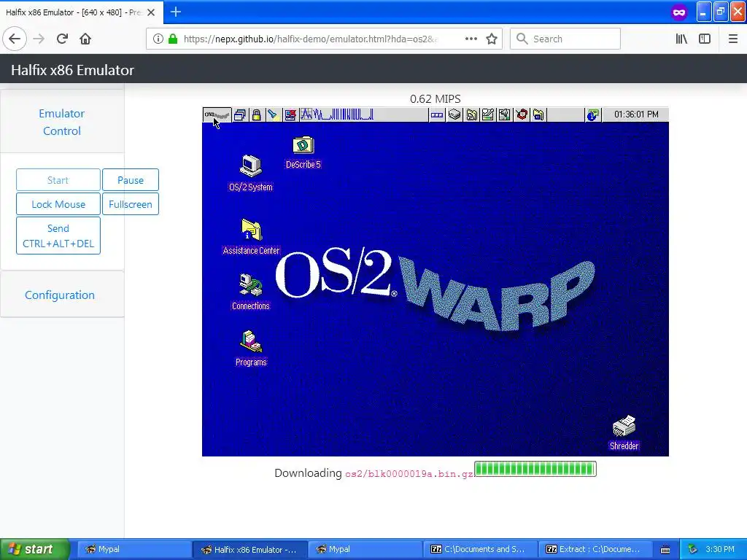Viewport: 747px width, 560px height.
Task: Click the locked folder tray icon
Action: pyautogui.click(x=538, y=114)
